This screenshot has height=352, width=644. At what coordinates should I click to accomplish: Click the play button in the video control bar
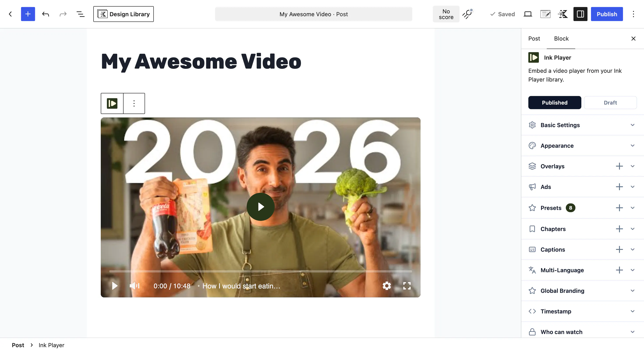(115, 286)
